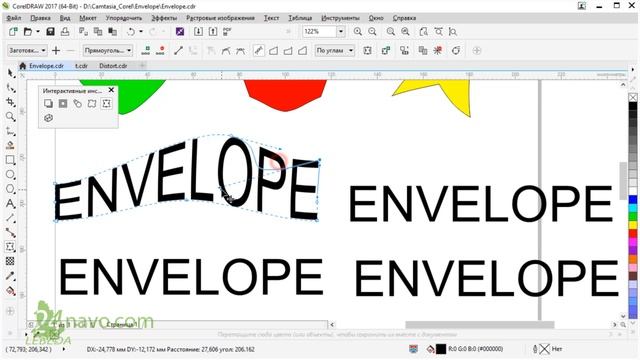Click the black fill color box in status bar
Screen dimensions: 640x360
point(441,349)
